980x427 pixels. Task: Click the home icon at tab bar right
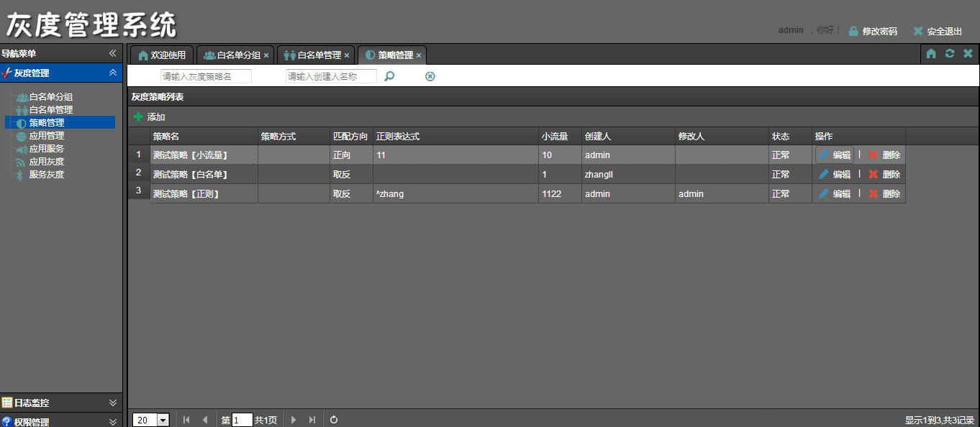[x=931, y=54]
